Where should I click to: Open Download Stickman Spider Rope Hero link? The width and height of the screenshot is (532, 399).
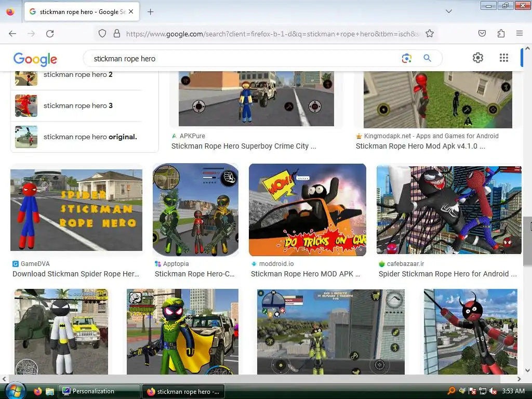76,274
